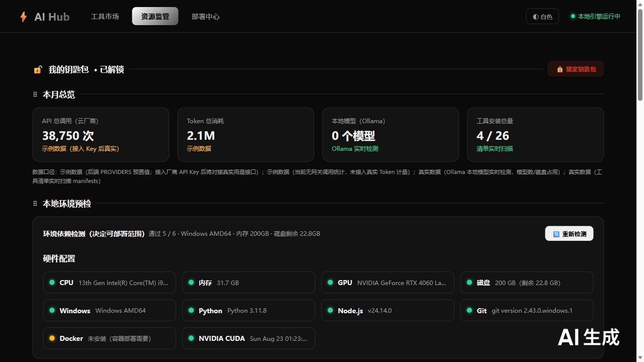Click the grip handle icon beside 本月总览
This screenshot has height=362, width=644.
35,95
